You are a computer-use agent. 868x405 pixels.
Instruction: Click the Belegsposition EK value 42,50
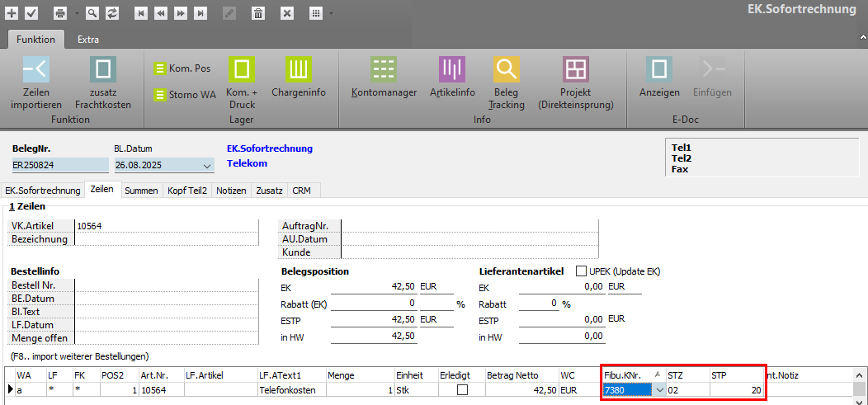tap(374, 288)
